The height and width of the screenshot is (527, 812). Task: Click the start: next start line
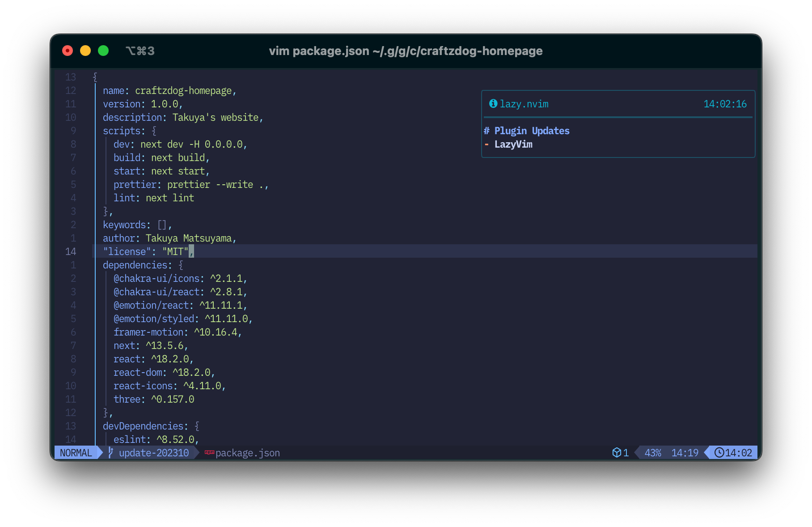[161, 171]
